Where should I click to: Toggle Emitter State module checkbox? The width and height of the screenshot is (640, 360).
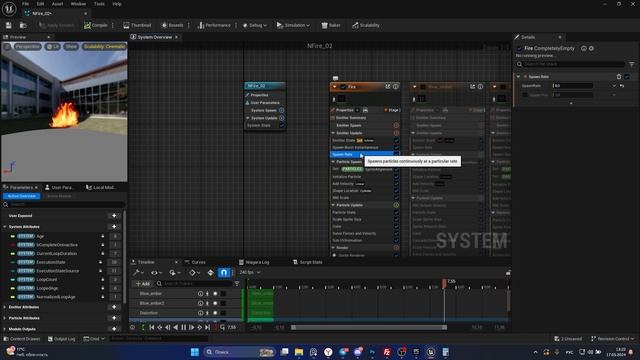396,140
